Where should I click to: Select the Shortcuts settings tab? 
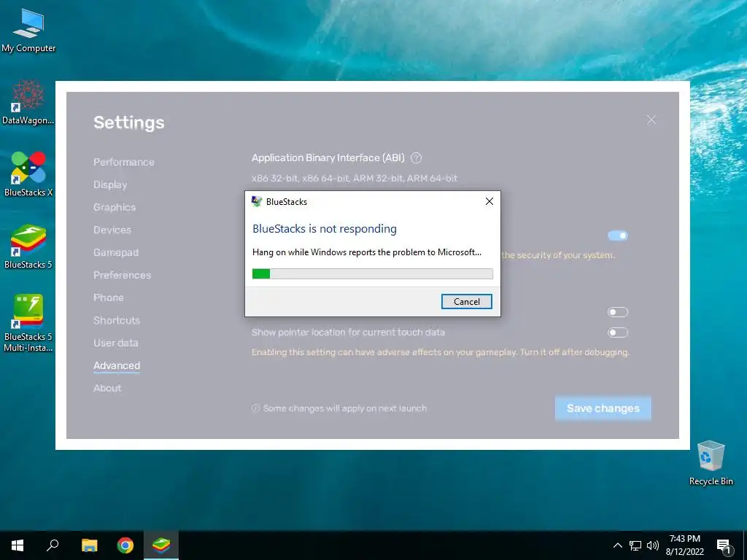(116, 321)
